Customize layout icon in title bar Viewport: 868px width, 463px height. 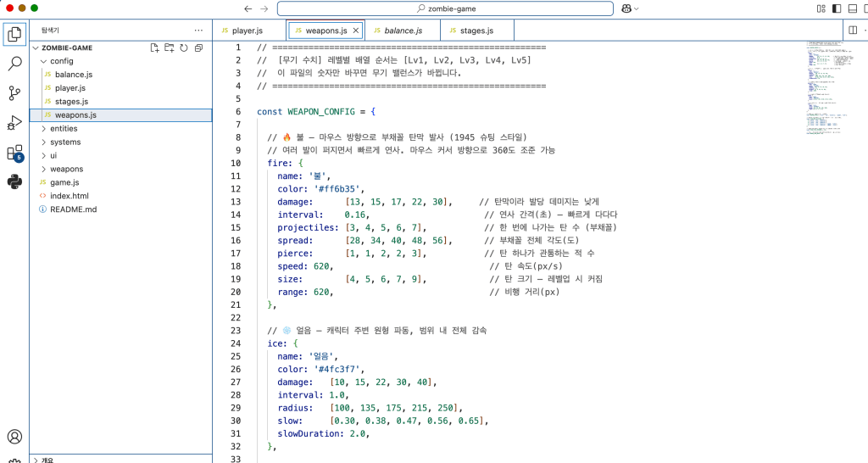point(821,8)
